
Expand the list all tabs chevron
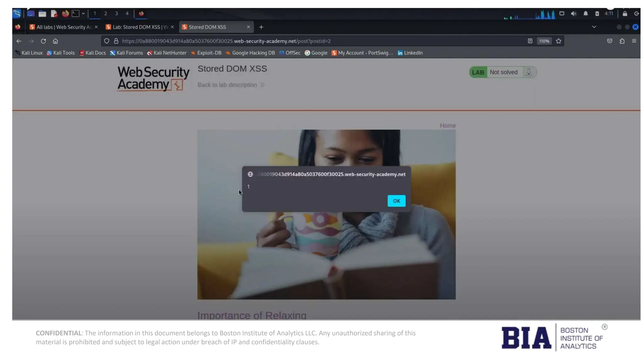coord(594,27)
